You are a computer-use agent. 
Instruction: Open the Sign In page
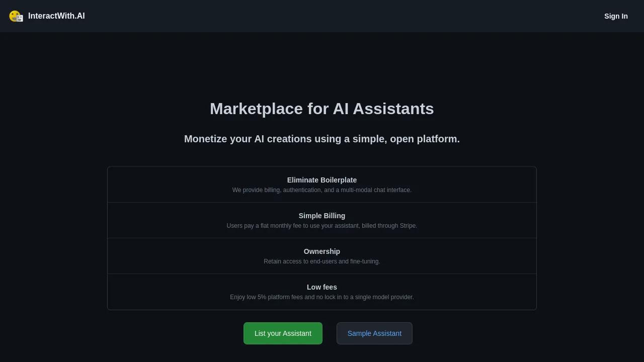[x=616, y=16]
